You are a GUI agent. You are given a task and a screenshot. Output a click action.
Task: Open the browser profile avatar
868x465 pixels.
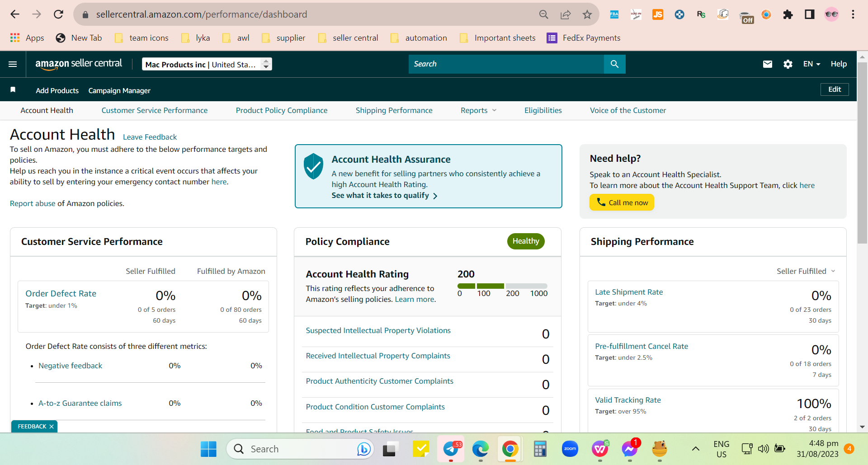point(831,14)
